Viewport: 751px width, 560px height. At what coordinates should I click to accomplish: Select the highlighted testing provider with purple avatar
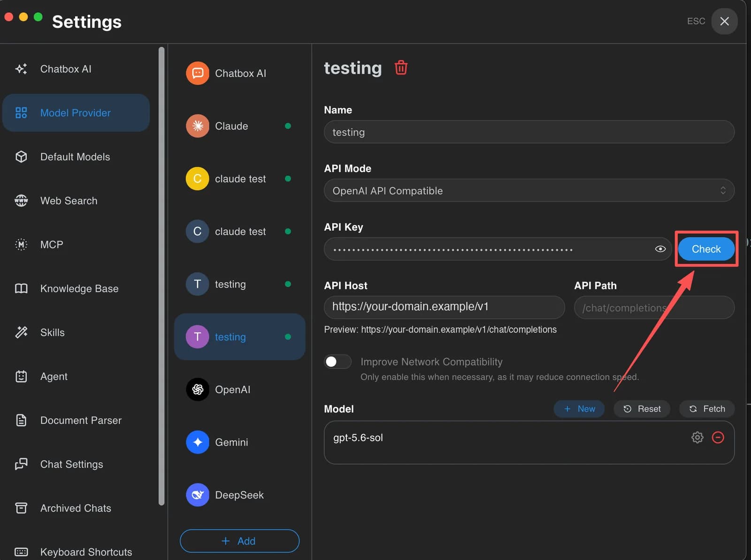click(239, 337)
